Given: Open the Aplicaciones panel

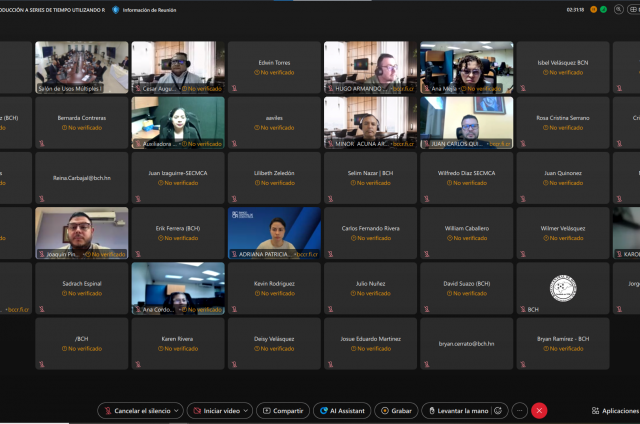Looking at the screenshot, I should [616, 411].
